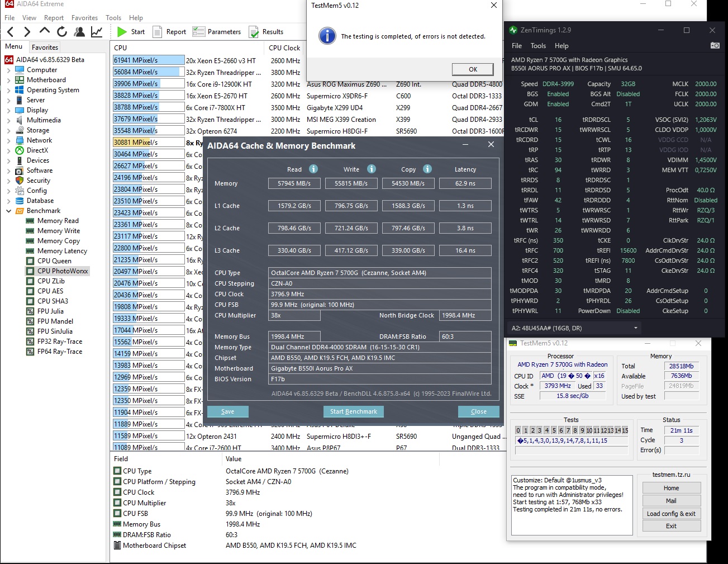The image size is (728, 564).
Task: Select the CPU ZLib benchmark item
Action: point(51,281)
